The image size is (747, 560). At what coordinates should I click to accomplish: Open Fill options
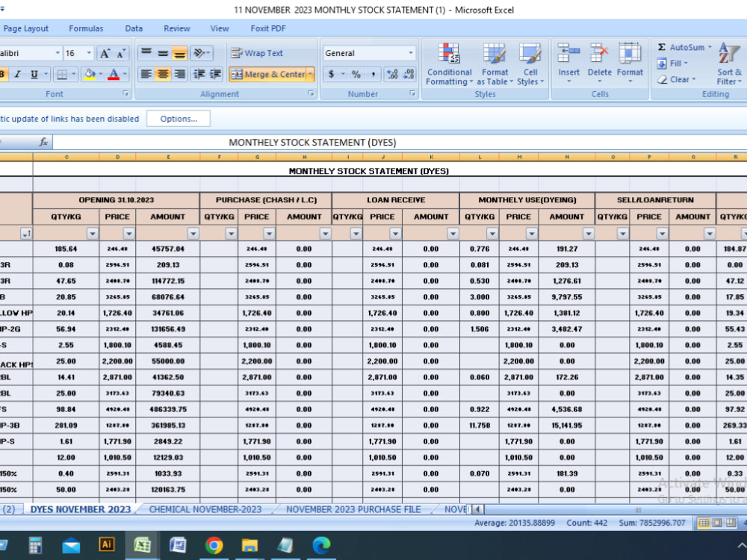(x=672, y=63)
